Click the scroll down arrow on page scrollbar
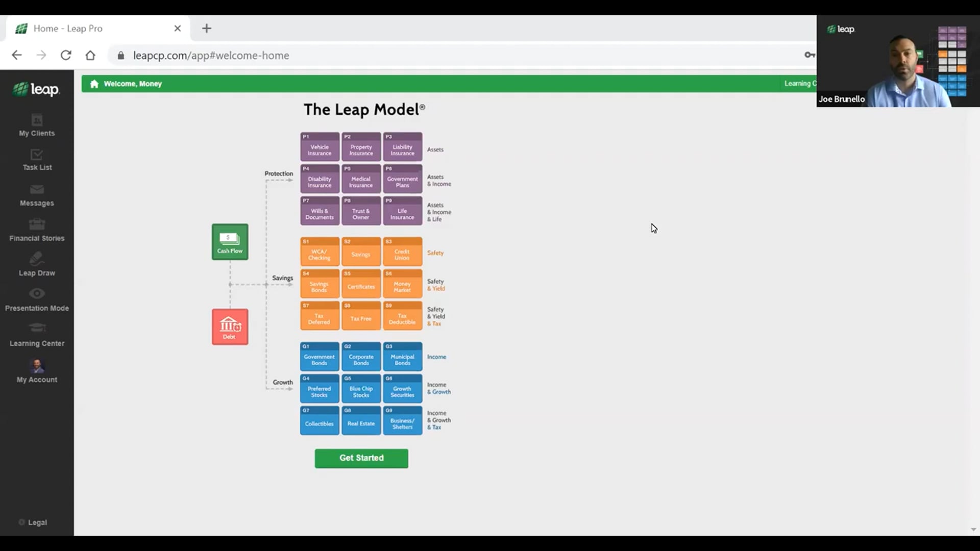The width and height of the screenshot is (980, 551). point(973,530)
